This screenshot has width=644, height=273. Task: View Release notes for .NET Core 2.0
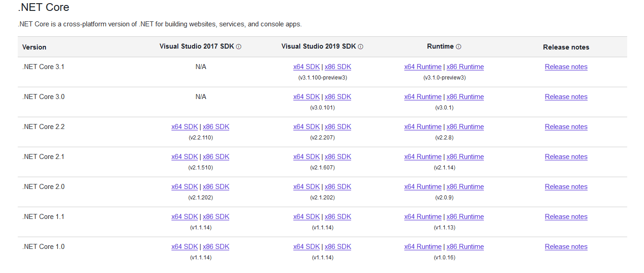566,187
